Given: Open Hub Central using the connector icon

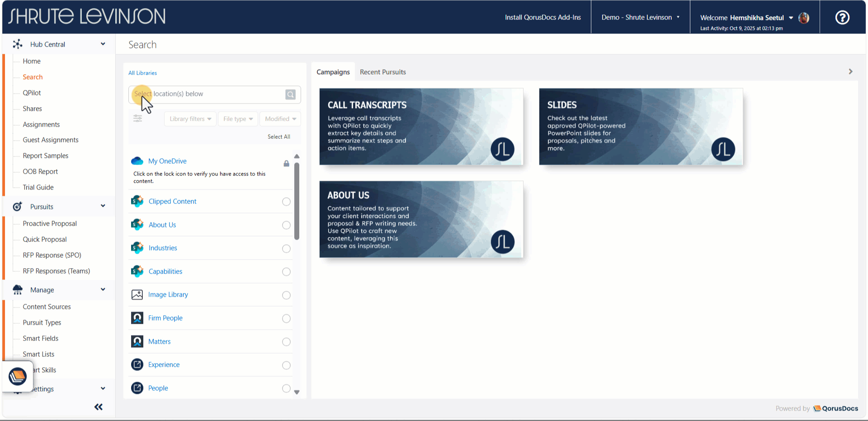Looking at the screenshot, I should tap(18, 44).
